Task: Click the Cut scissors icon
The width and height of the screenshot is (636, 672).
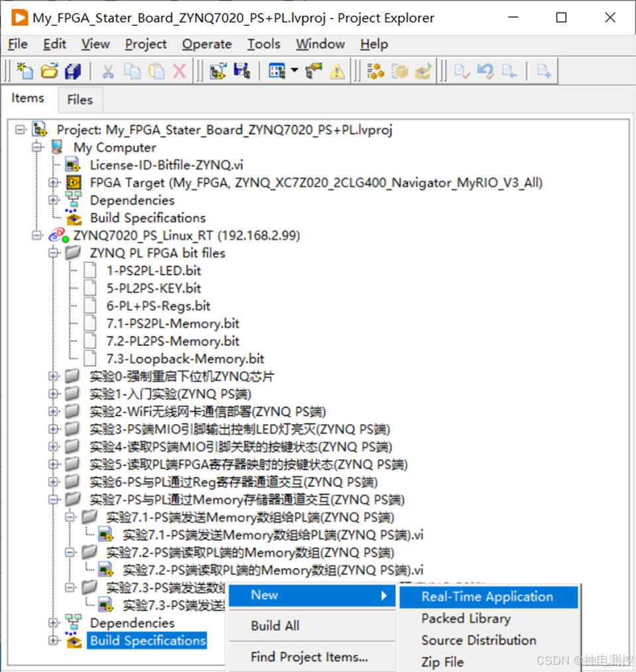Action: tap(108, 71)
